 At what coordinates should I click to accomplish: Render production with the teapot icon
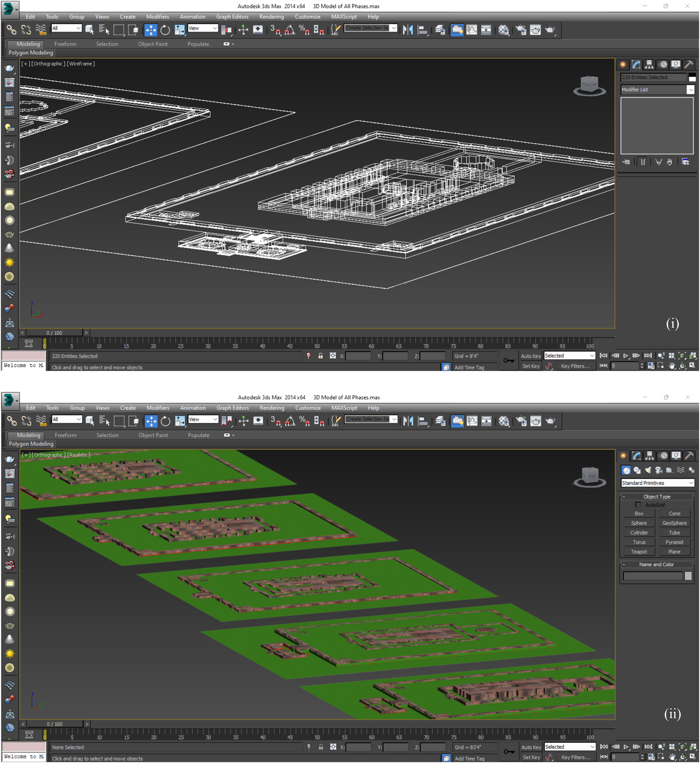click(x=550, y=30)
